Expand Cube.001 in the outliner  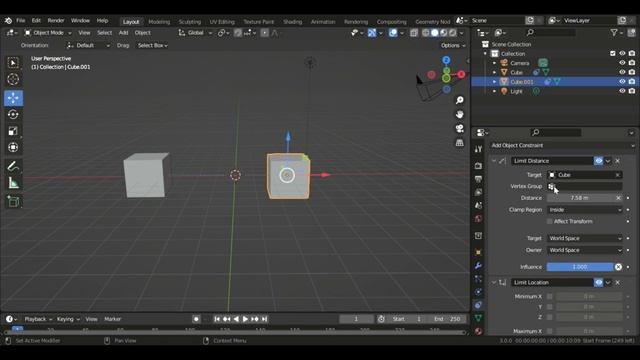point(494,82)
